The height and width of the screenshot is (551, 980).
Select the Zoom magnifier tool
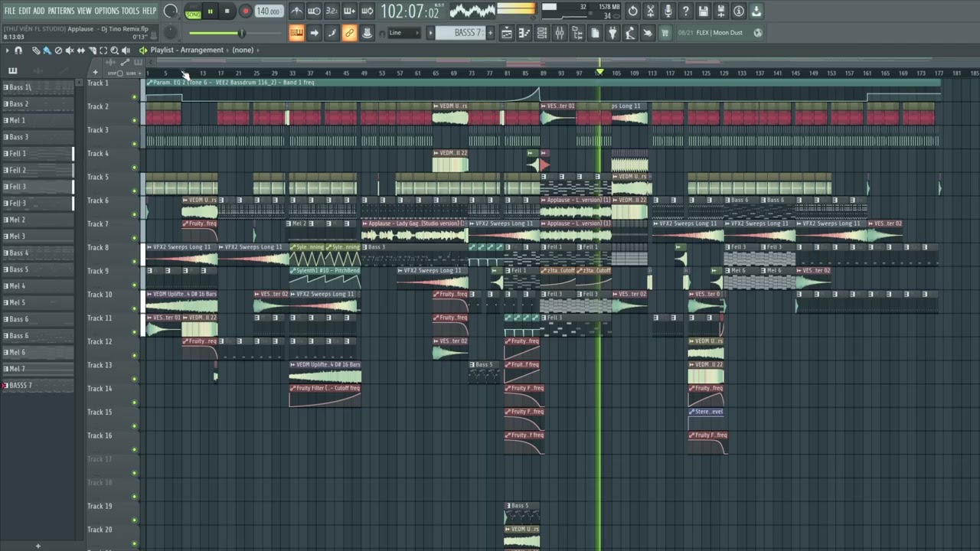114,50
